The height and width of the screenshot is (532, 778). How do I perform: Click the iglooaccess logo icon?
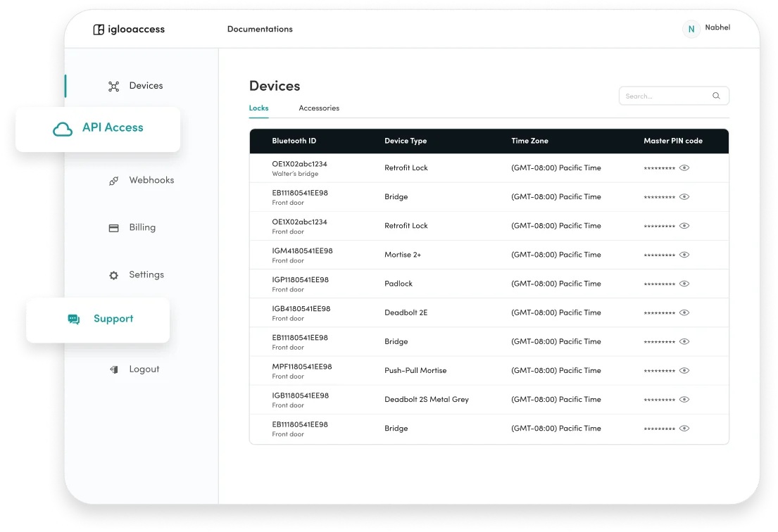96,29
